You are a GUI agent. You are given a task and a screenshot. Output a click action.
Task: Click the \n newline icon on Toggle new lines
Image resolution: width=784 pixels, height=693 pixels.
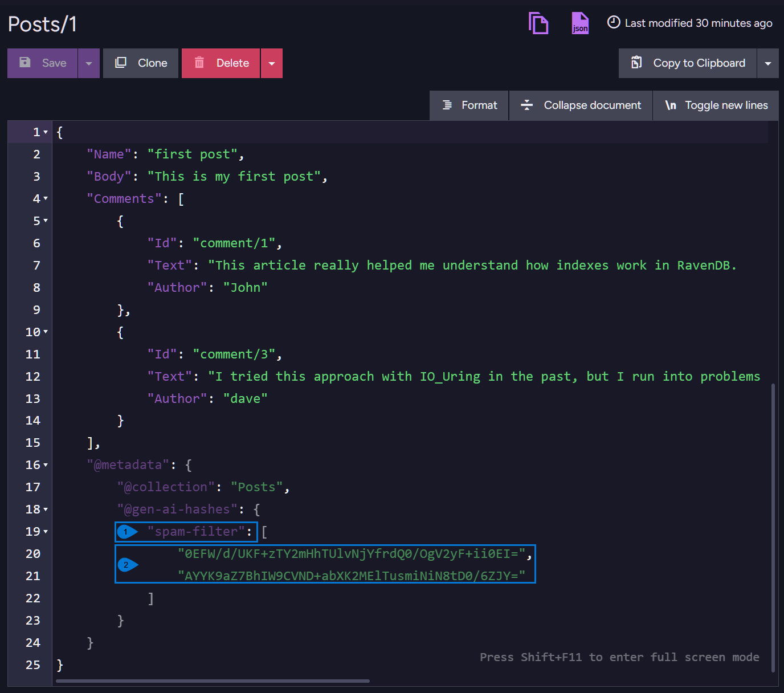click(671, 105)
